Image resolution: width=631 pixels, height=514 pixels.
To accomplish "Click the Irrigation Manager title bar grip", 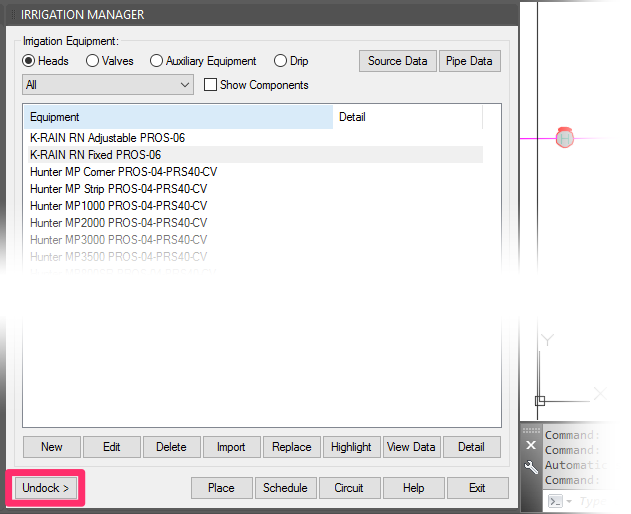I will click(x=13, y=15).
